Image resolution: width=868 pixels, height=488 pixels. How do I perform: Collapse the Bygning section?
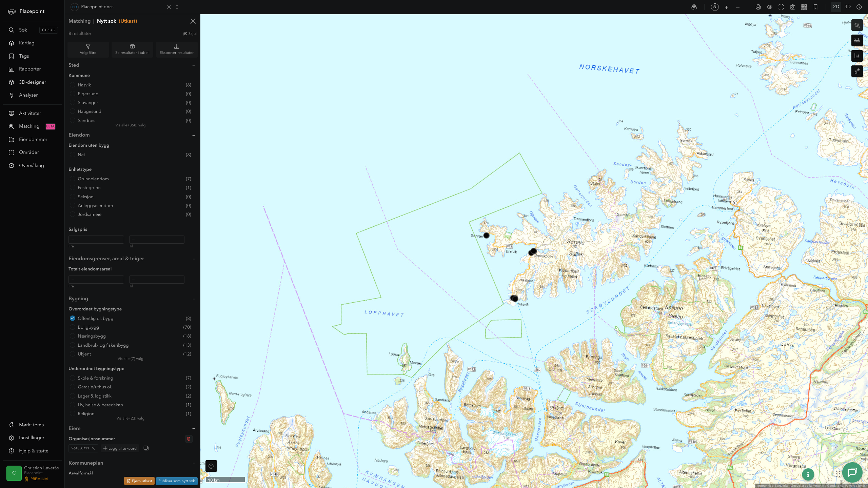coord(194,299)
